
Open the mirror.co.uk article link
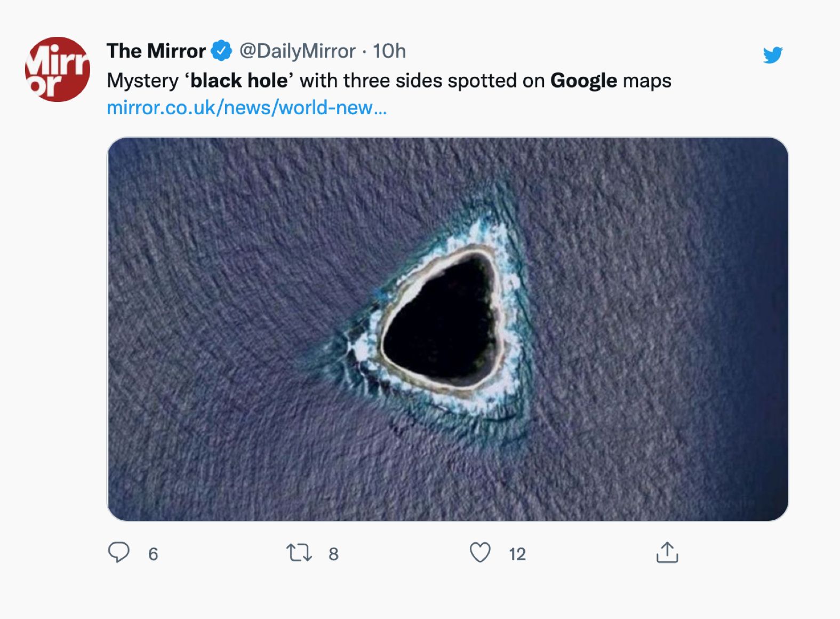246,108
